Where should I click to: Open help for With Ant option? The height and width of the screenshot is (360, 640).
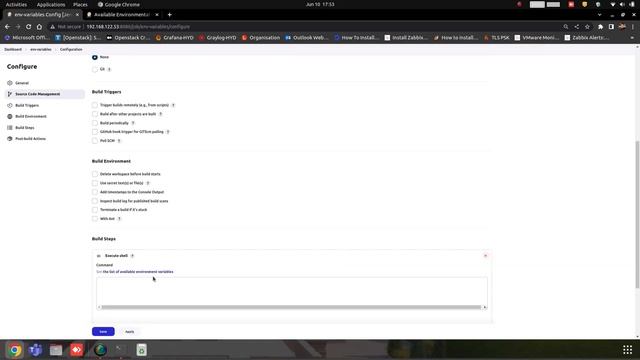coord(119,219)
